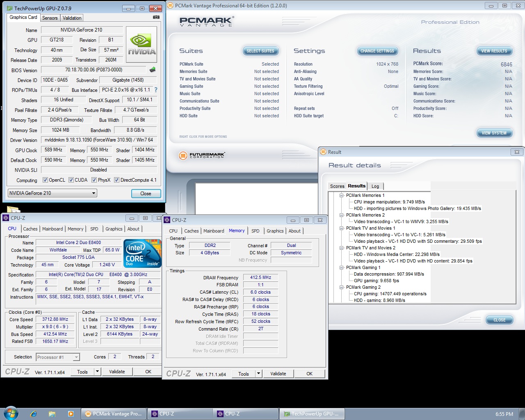
Task: Toggle the OpenCL checkbox
Action: pos(46,180)
